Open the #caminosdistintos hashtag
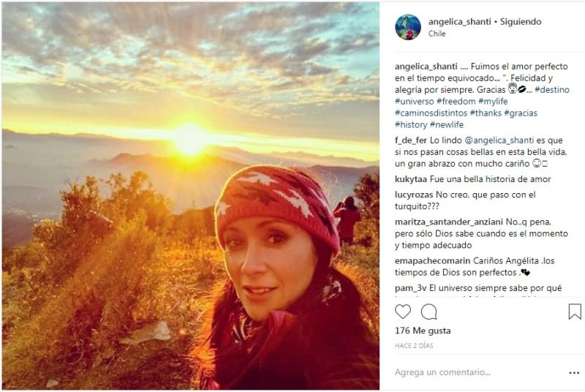 coord(431,113)
